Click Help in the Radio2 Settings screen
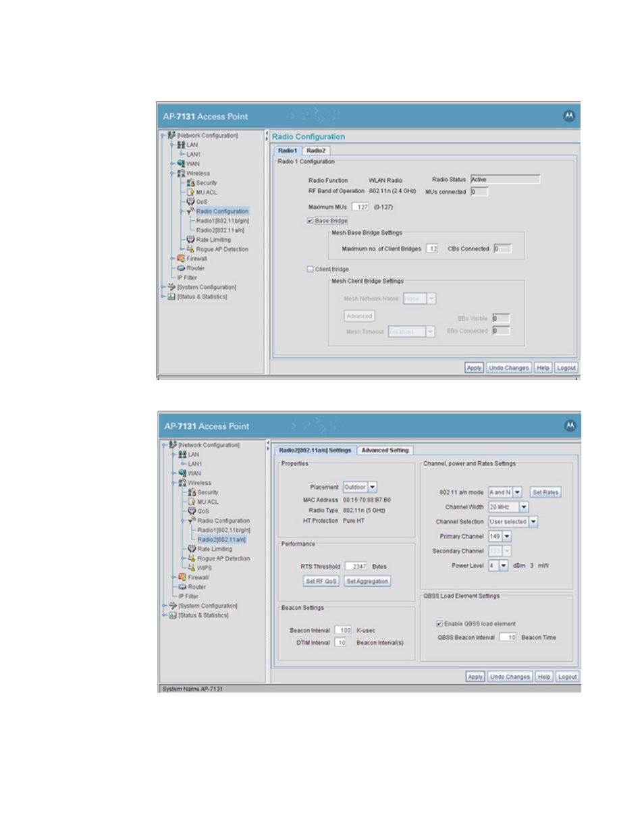 [544, 677]
